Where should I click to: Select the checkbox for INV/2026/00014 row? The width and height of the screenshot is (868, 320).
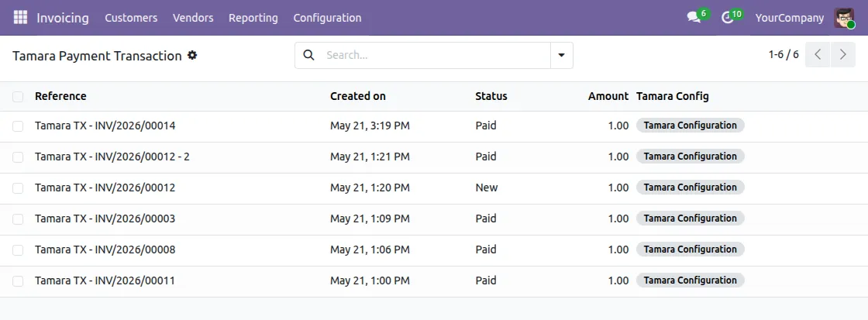(x=18, y=126)
